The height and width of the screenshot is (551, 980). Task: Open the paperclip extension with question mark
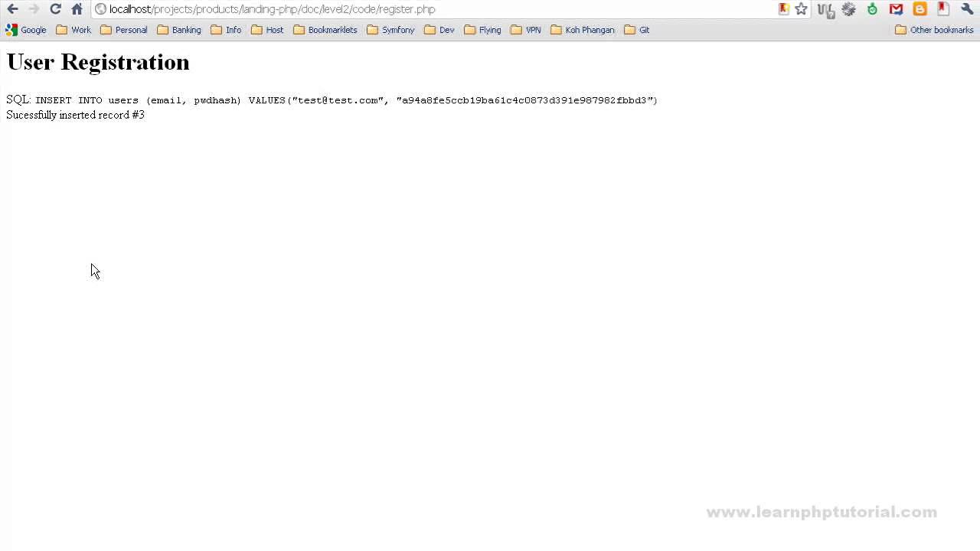click(x=825, y=9)
